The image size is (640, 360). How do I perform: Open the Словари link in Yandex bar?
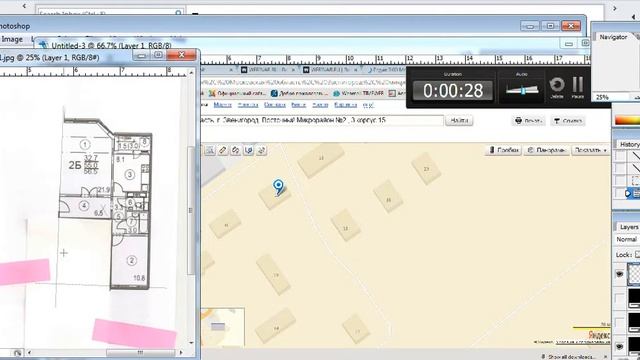pos(275,105)
